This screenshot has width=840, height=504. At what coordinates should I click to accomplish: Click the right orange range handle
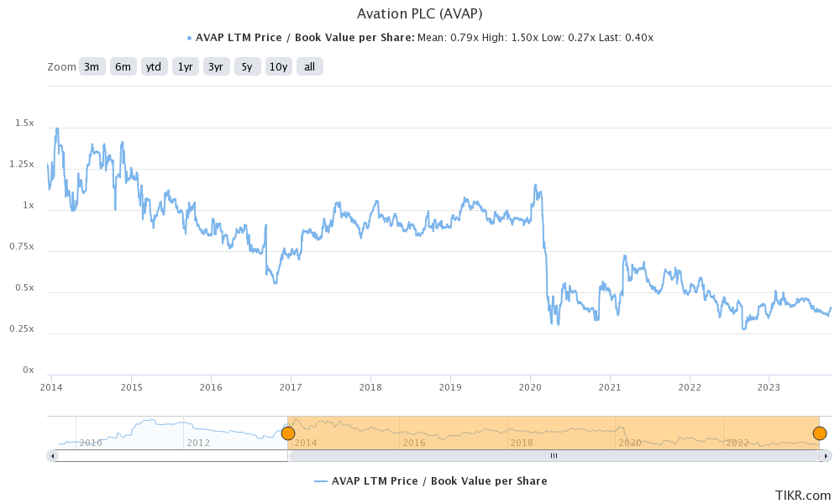click(819, 433)
